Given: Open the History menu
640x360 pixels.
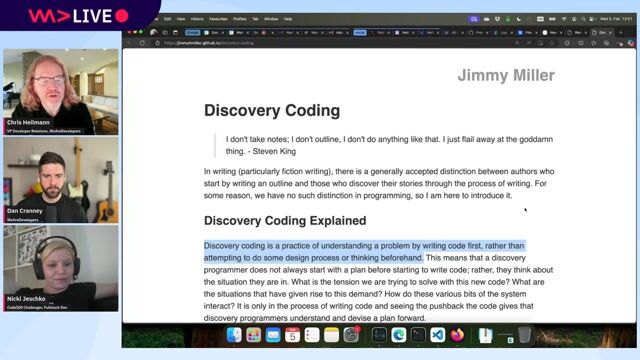Looking at the screenshot, I should [197, 19].
